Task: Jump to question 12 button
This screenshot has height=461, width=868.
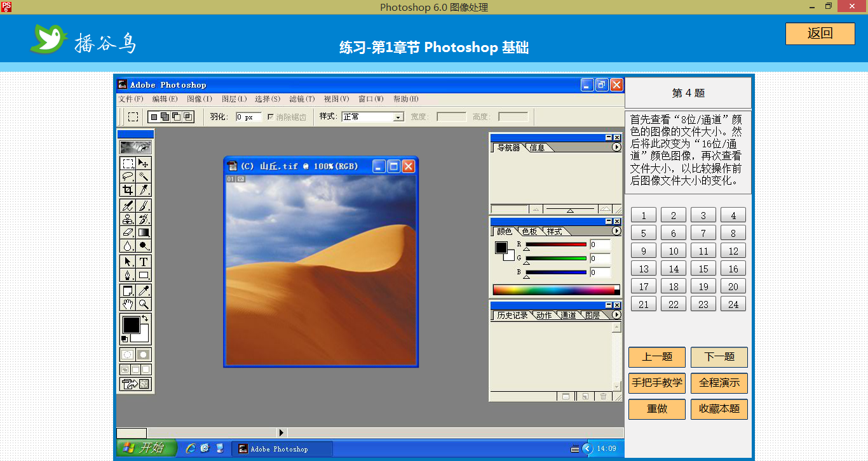Action: point(733,251)
